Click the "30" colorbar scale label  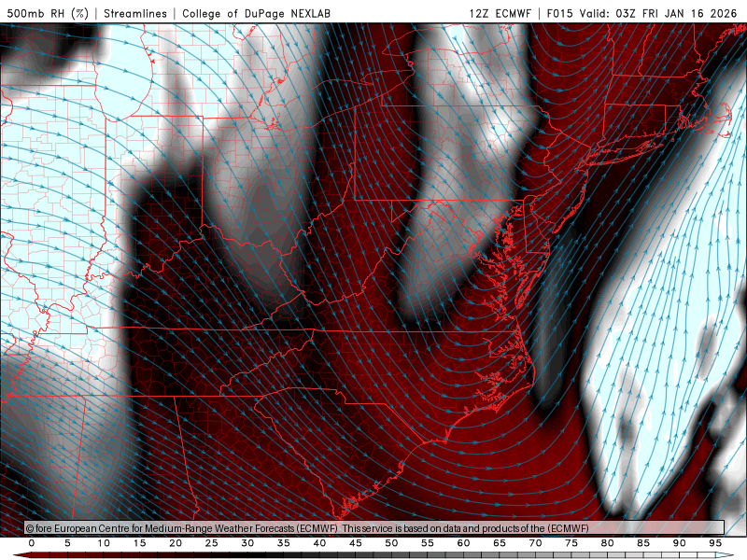click(x=247, y=543)
